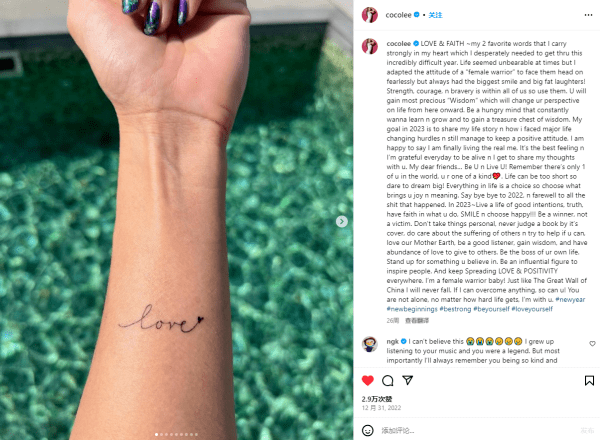The image size is (600, 440).
Task: Open the #newyear hashtag
Action: click(x=570, y=299)
